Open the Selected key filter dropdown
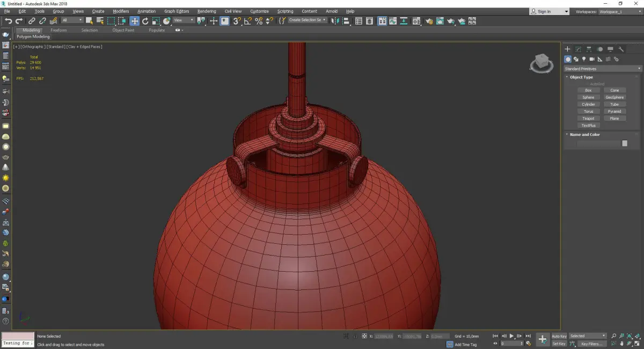644x349 pixels. [588, 336]
